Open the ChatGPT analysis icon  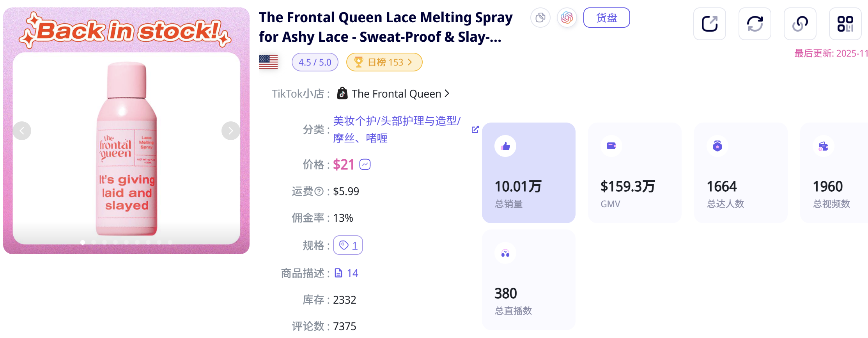click(566, 18)
